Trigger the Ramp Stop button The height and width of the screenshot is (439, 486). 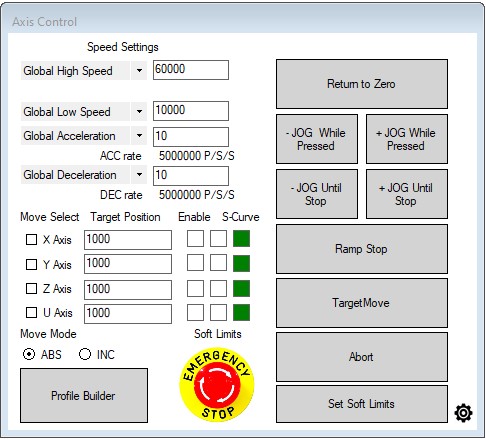click(x=362, y=249)
